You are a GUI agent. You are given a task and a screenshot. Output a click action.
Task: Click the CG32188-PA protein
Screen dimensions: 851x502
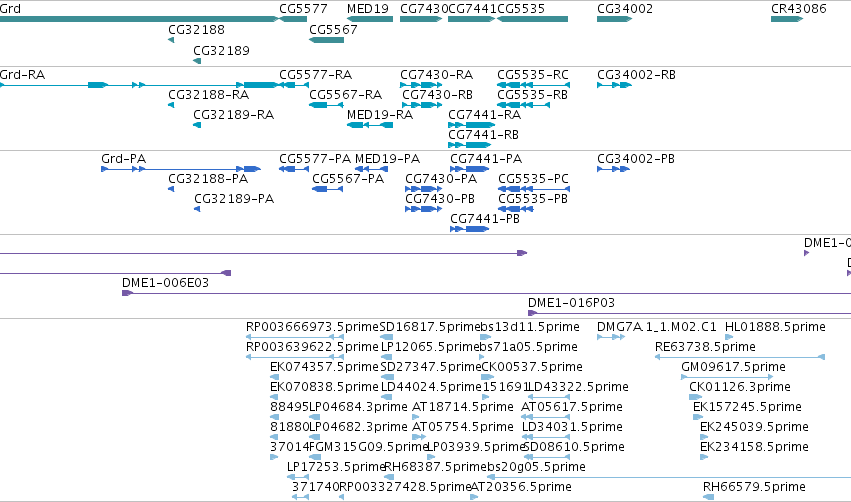click(x=171, y=189)
